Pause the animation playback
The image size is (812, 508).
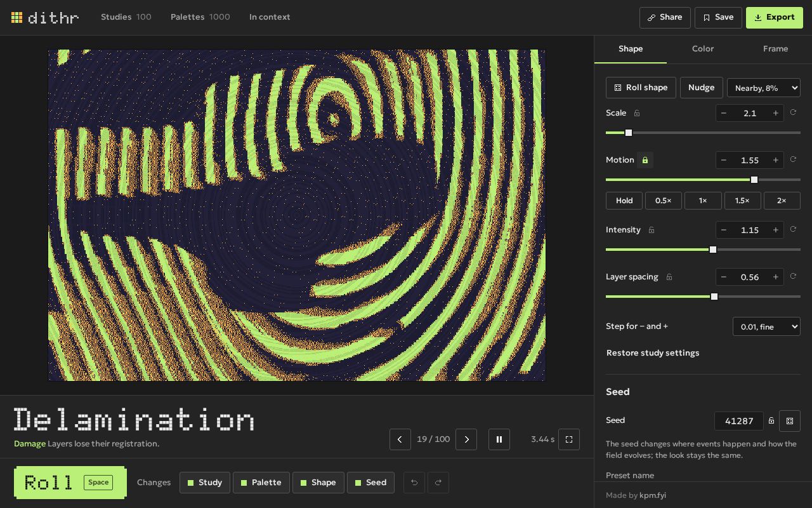pos(499,439)
